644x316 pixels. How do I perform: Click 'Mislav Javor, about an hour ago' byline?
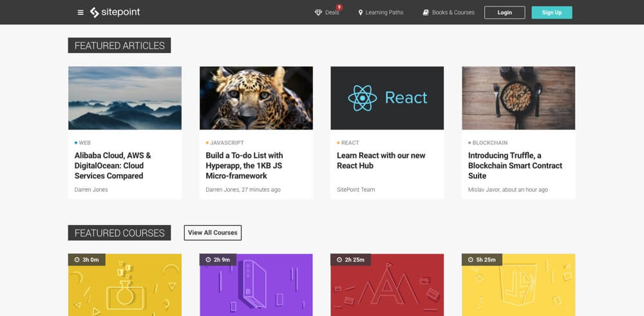tap(508, 190)
